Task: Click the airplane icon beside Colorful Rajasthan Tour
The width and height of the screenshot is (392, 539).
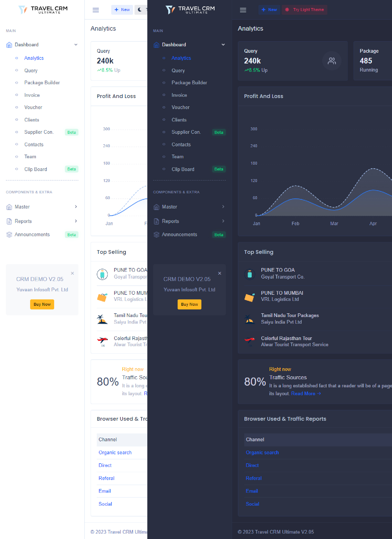Action: 250,341
